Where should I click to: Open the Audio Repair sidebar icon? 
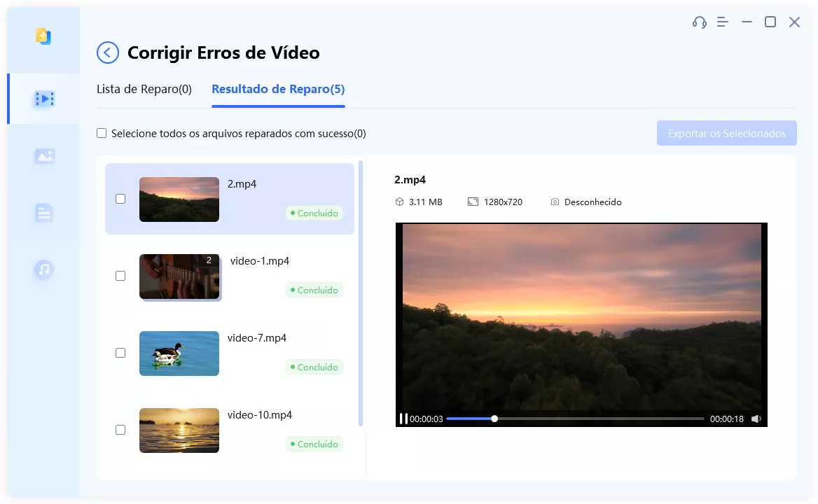tap(43, 269)
